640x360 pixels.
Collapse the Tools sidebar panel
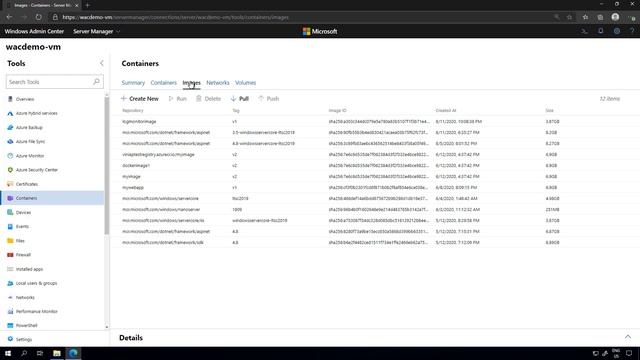pos(102,63)
